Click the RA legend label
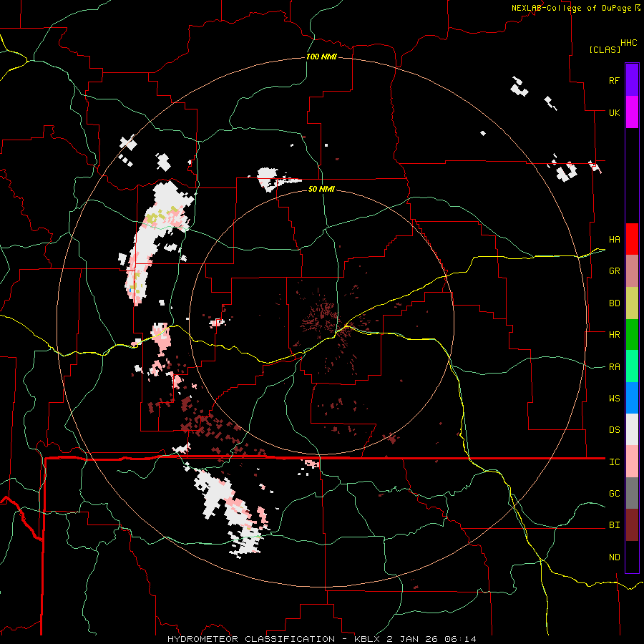 614,367
